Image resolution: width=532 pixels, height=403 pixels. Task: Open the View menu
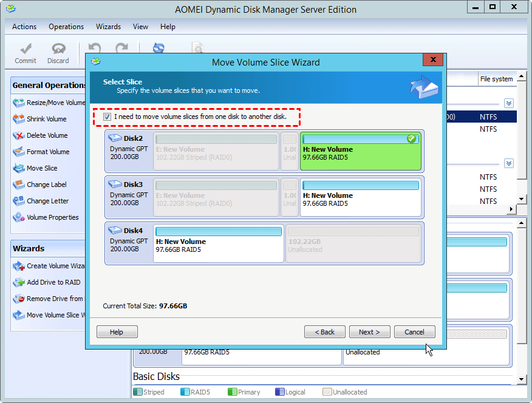click(x=140, y=27)
